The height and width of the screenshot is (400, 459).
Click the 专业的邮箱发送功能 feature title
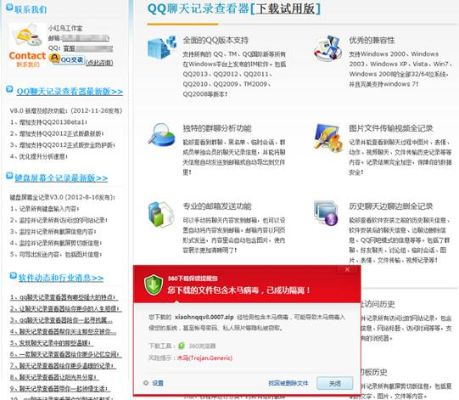point(217,206)
